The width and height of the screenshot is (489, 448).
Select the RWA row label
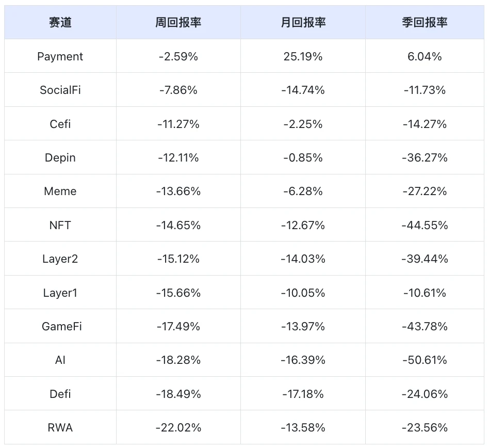point(60,427)
